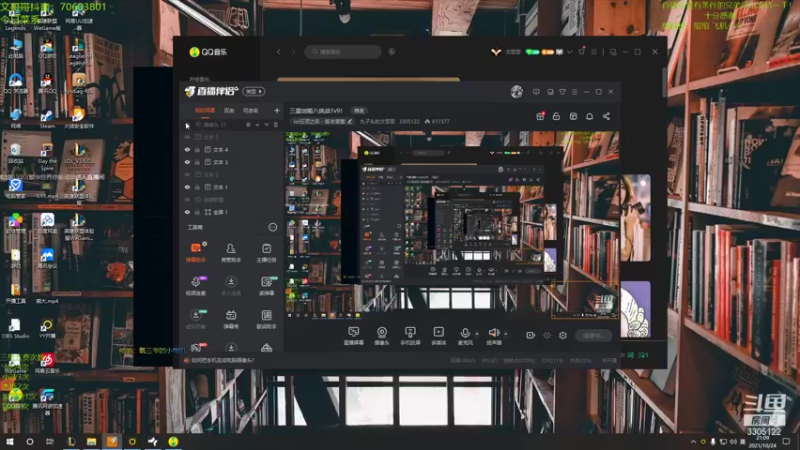This screenshot has height=450, width=800.
Task: Click the pencil edit icon beside category
Action: point(349,121)
